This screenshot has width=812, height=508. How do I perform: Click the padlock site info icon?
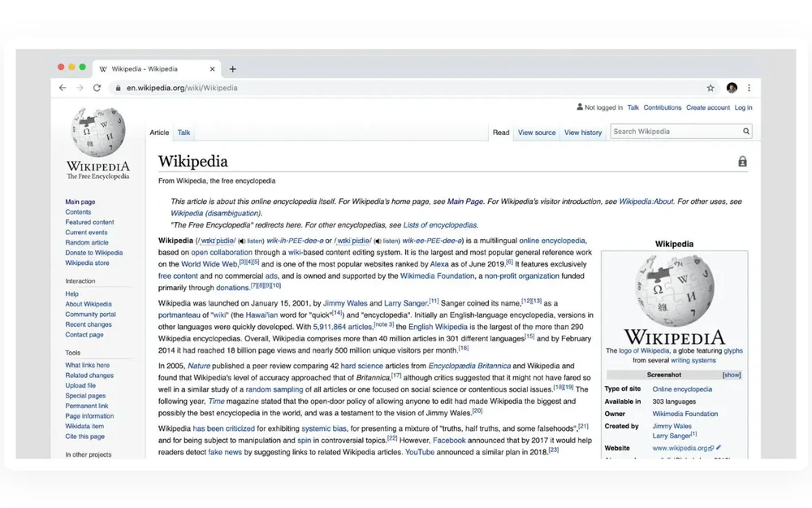(x=118, y=88)
